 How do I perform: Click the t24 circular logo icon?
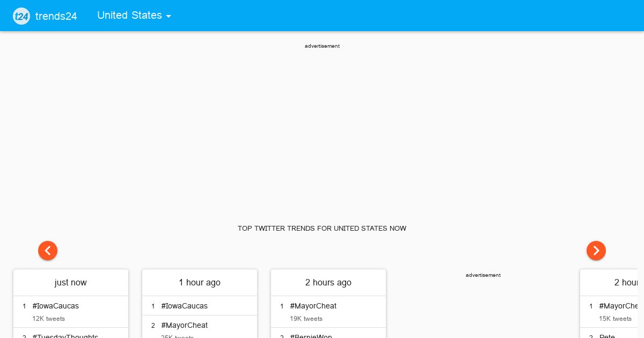point(21,16)
